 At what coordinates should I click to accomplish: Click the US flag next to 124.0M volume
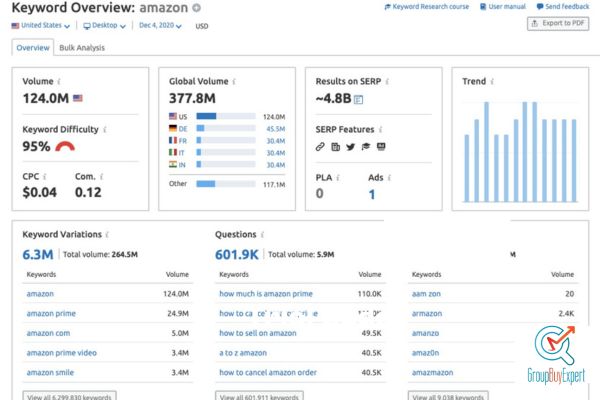click(78, 98)
